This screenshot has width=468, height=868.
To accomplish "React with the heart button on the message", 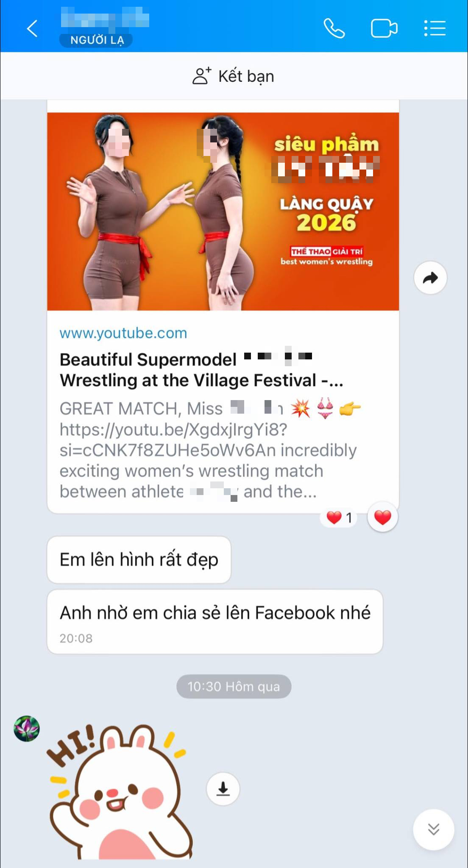I will pos(383,517).
